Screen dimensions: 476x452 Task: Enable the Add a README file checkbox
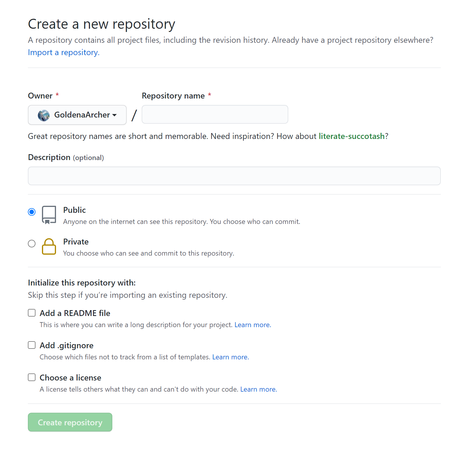pyautogui.click(x=32, y=313)
